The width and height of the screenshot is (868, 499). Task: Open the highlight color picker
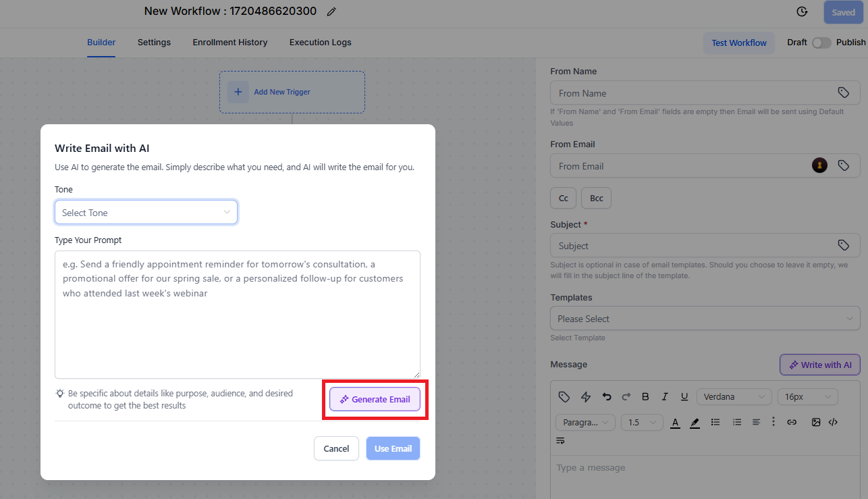695,422
